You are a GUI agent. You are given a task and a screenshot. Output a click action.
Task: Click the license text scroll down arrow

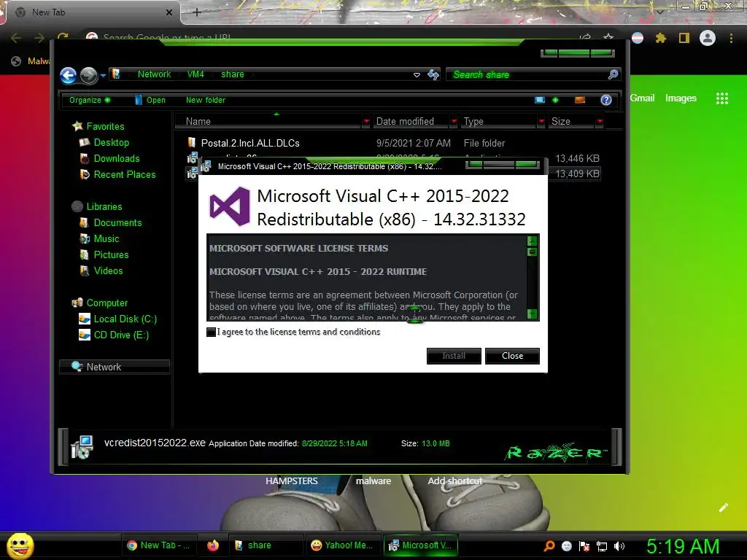click(532, 314)
